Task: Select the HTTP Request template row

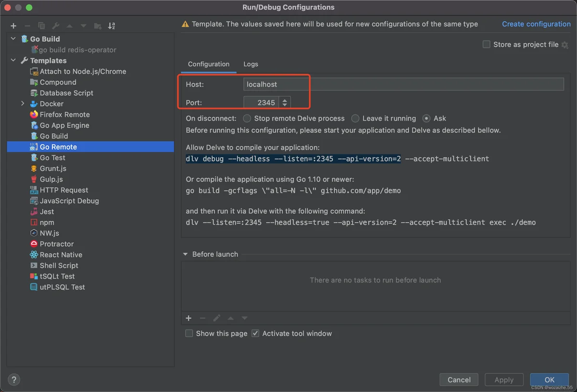Action: point(90,190)
